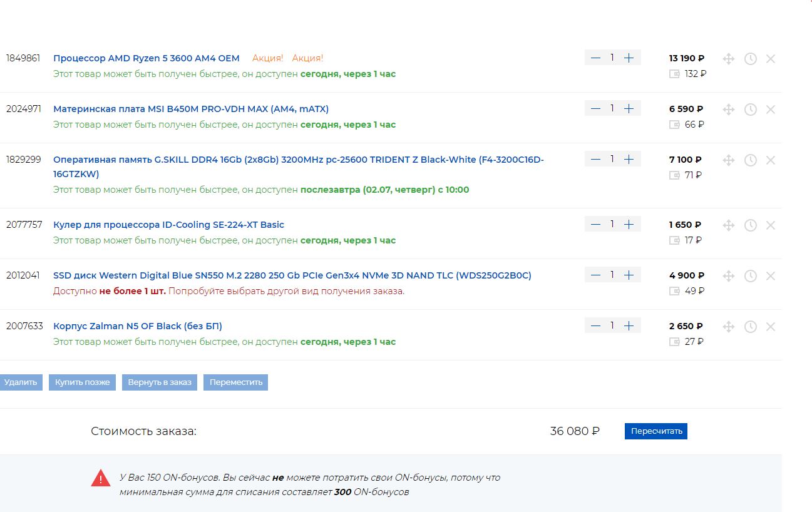
Task: Decrease quantity of Zalman N5 OF case
Action: [595, 325]
